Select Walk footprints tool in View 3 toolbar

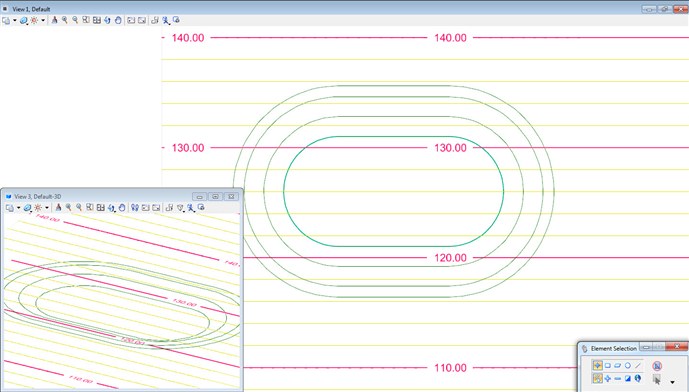coord(135,208)
